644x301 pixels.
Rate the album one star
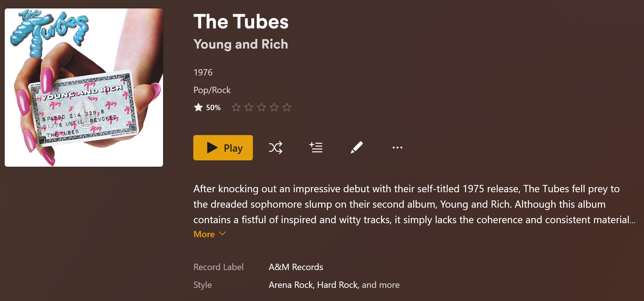point(236,107)
